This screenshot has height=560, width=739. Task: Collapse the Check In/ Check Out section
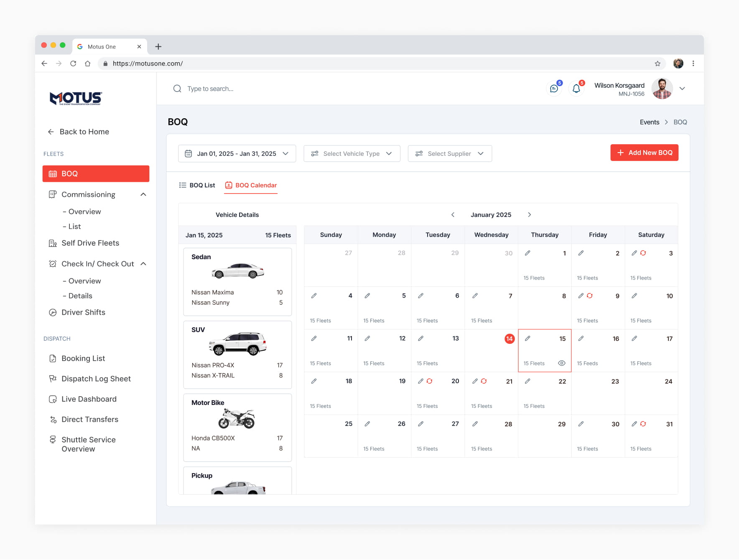coord(143,264)
